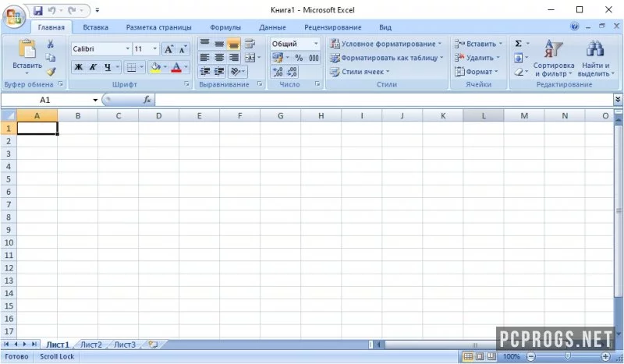Increase the cell indent
Screen dimensions: 624x364
coord(219,72)
